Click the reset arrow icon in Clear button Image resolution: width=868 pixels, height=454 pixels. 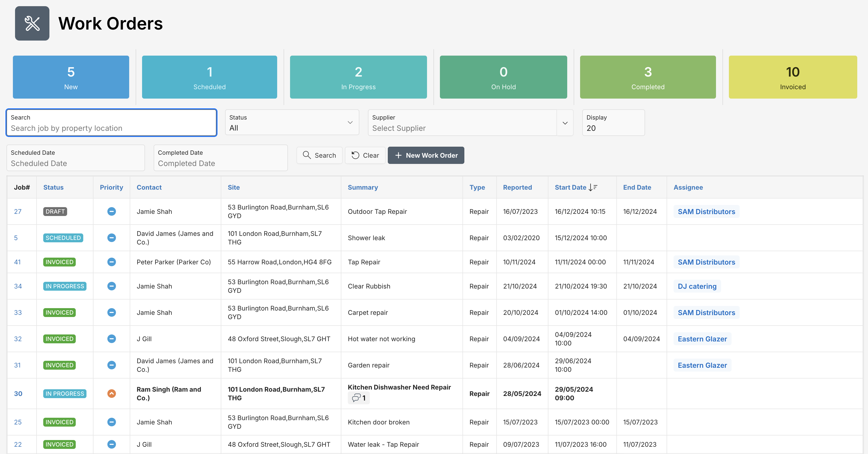coord(355,155)
